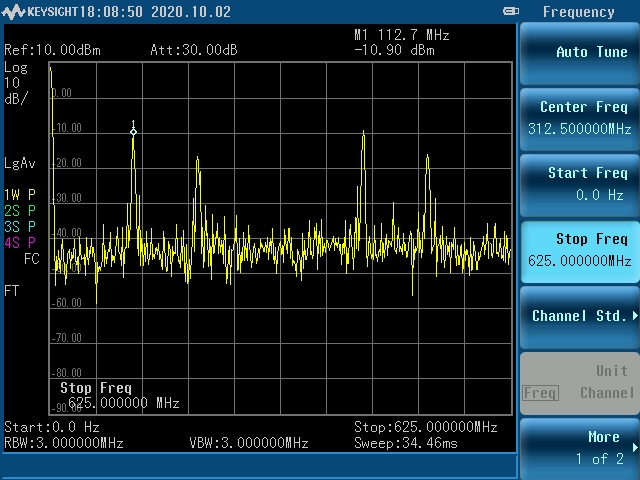The image size is (640, 480).
Task: Click the Log 10 dB/ scale label
Action: [16, 83]
